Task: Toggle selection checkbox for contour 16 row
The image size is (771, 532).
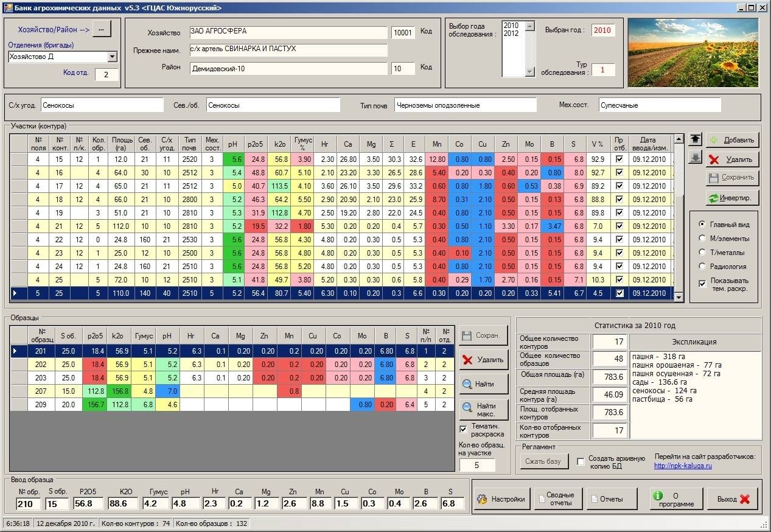Action: pos(619,172)
